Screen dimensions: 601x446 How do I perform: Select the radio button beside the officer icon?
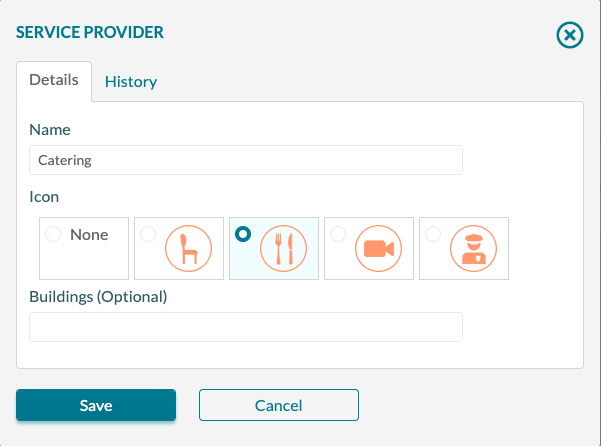433,234
